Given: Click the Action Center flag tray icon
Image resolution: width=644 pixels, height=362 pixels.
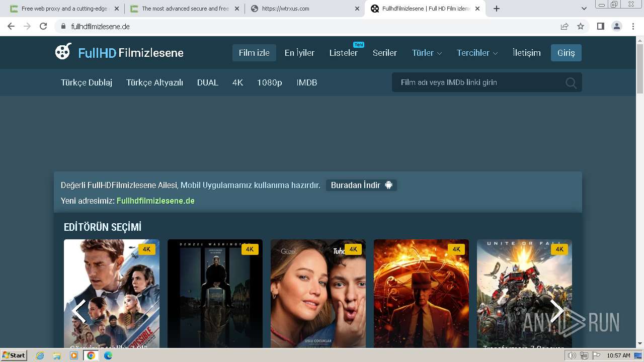Looking at the screenshot, I should point(596,355).
